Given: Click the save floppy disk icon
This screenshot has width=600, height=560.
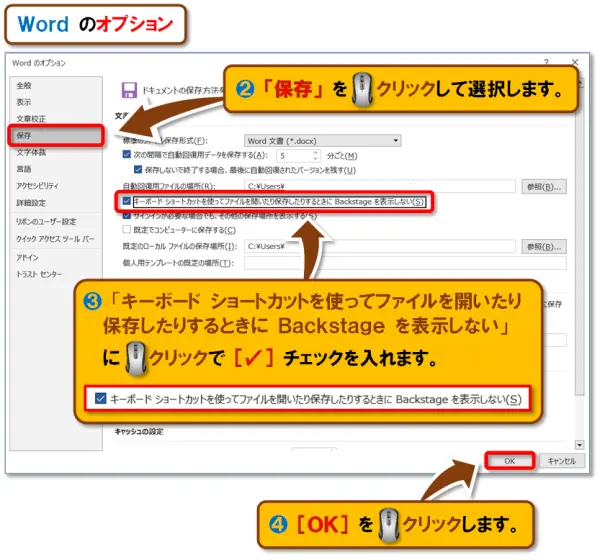Looking at the screenshot, I should [x=129, y=90].
